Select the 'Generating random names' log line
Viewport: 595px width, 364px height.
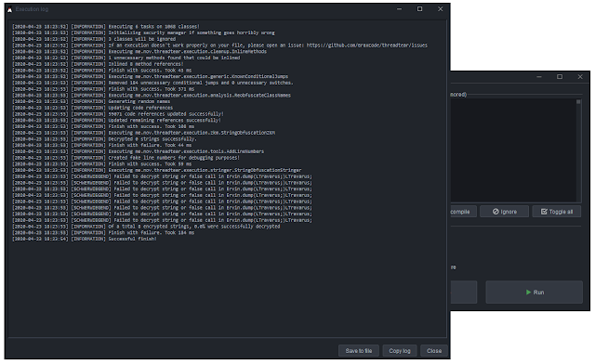click(91, 101)
